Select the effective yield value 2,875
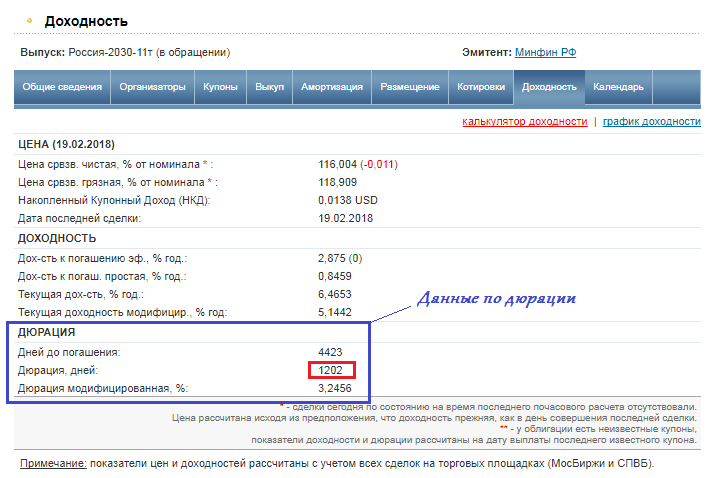The image size is (715, 478). click(332, 258)
